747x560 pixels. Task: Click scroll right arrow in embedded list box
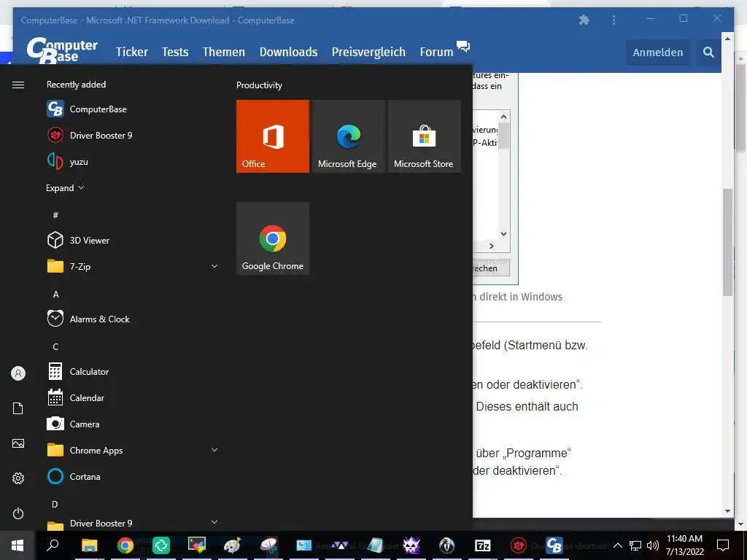[492, 246]
